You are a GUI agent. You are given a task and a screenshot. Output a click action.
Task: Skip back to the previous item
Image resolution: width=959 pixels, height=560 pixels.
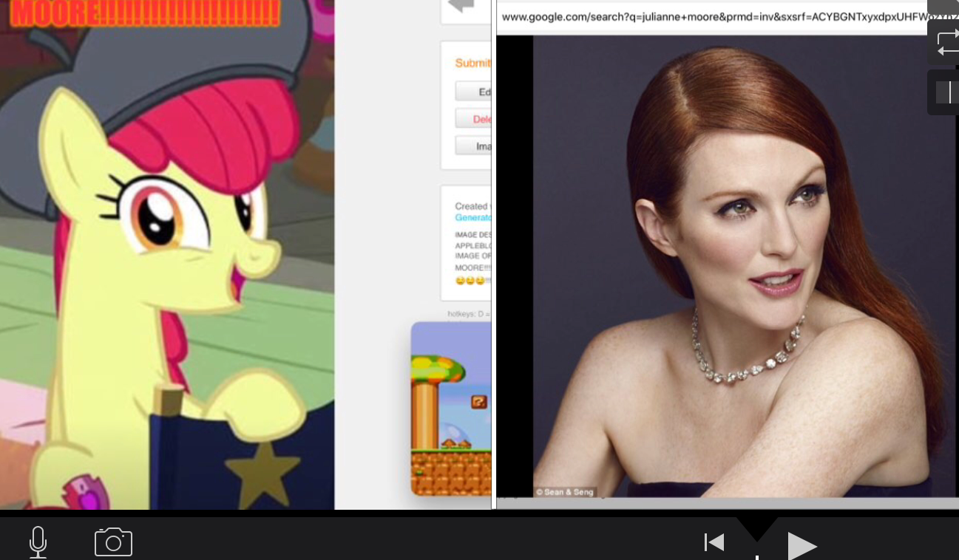pyautogui.click(x=714, y=542)
